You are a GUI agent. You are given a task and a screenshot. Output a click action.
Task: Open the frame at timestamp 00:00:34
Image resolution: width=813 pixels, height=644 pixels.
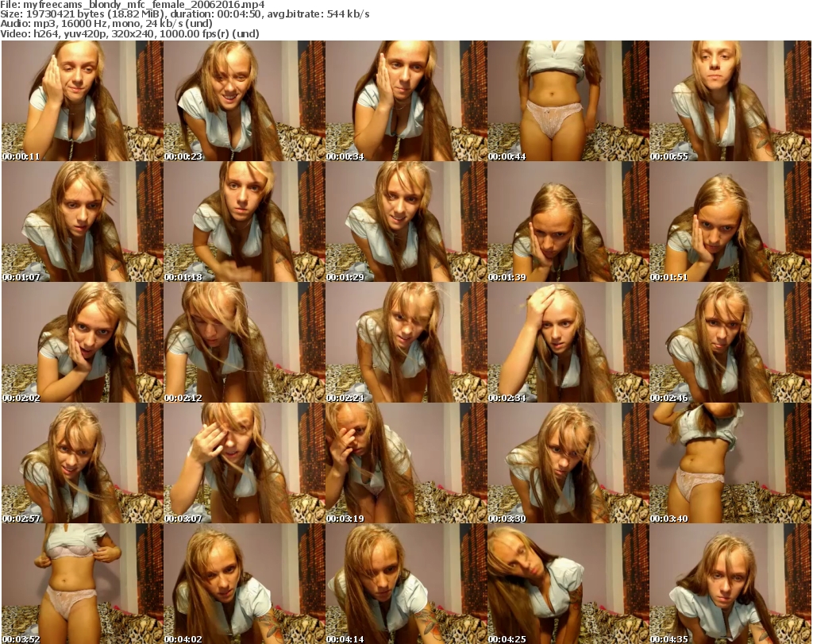click(x=406, y=101)
